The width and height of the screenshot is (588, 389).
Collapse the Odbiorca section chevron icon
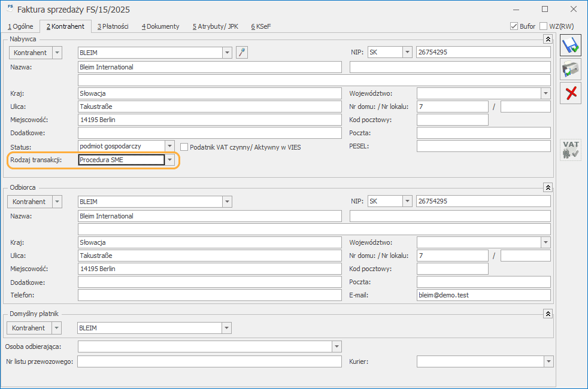[548, 187]
